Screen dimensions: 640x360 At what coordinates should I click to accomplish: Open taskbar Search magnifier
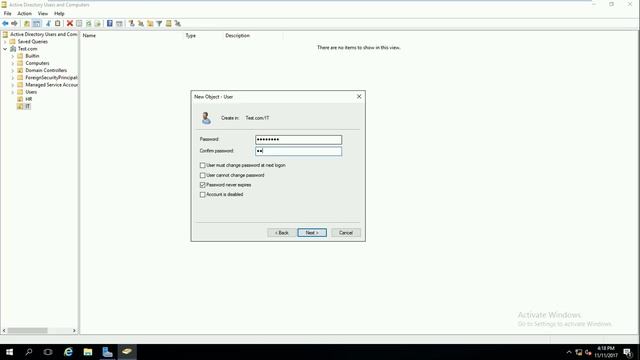(x=29, y=352)
